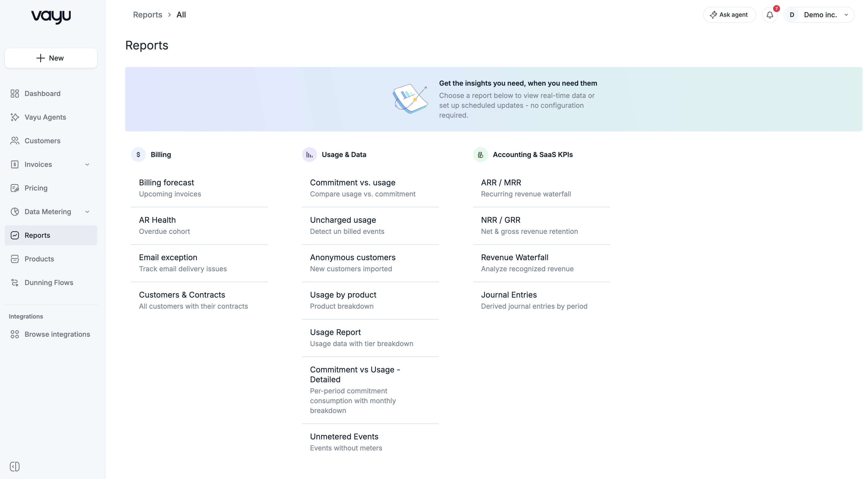Screen dimensions: 868x479
Task: Open the Demo inc. account dropdown
Action: [x=819, y=15]
